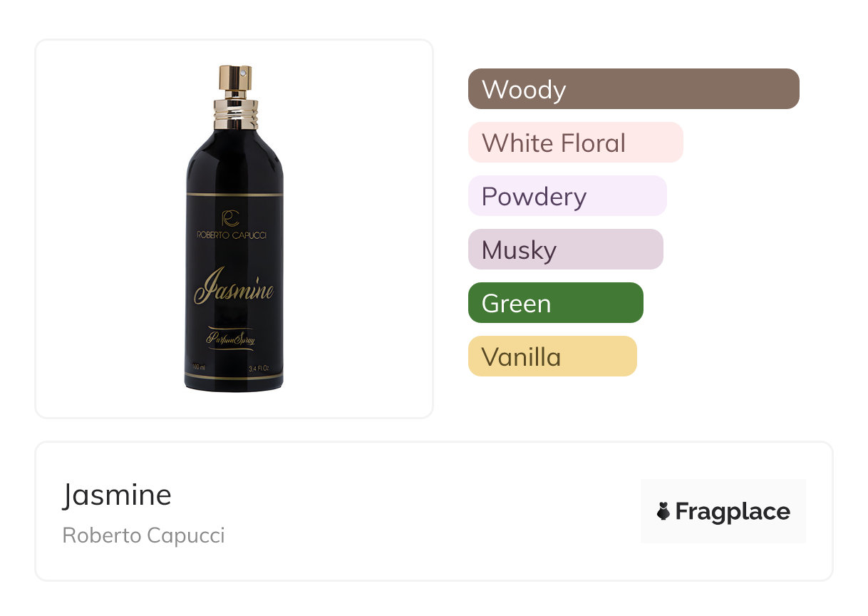Click the gold band near the bottle's base
Image resolution: width=868 pixels, height=616 pixels.
point(234,377)
